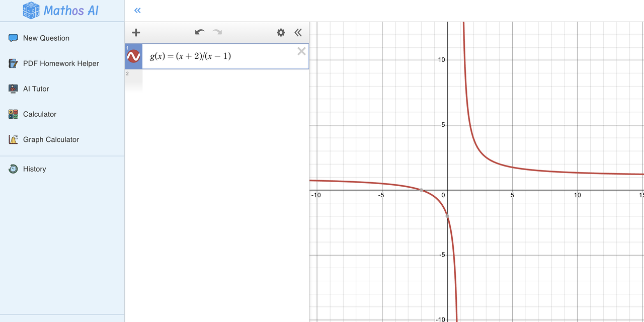This screenshot has width=644, height=322.
Task: Collapse the sidebar with the double-chevron
Action: 137,10
